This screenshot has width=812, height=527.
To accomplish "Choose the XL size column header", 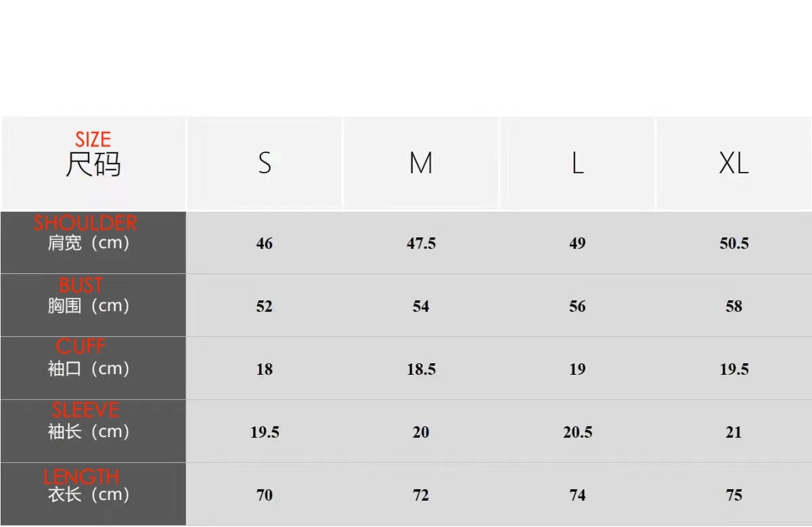I will 734,163.
